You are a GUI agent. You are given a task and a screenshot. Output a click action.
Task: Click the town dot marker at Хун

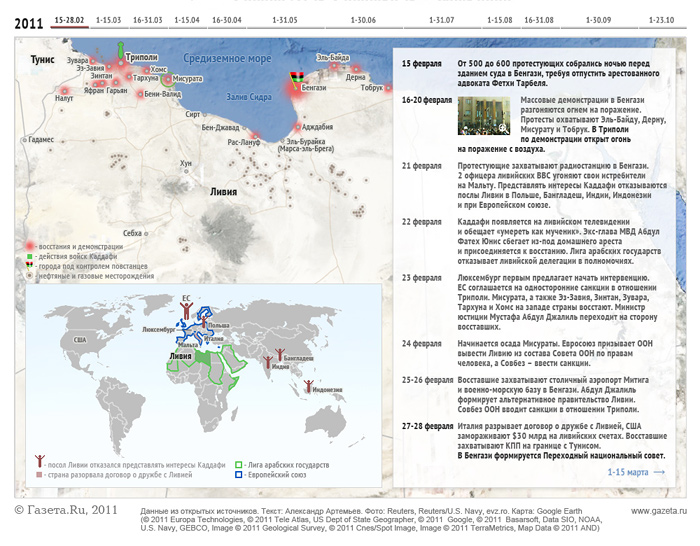coord(186,171)
